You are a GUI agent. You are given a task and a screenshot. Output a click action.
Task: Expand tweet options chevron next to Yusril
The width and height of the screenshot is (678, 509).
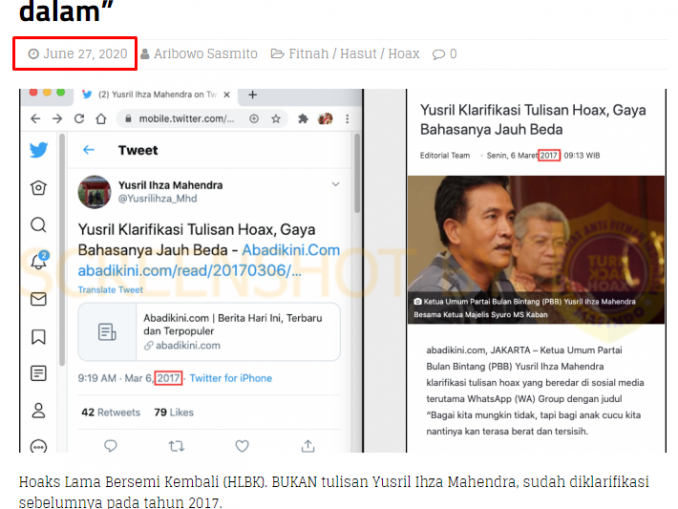336,184
